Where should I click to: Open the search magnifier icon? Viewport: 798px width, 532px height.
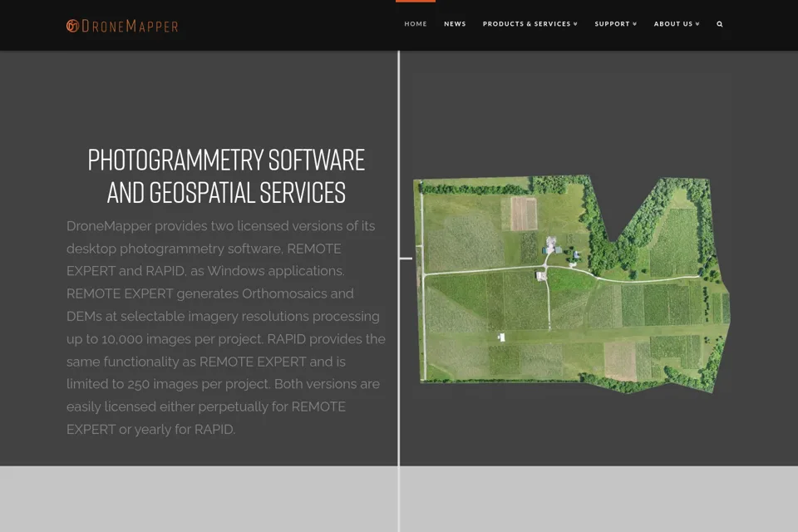(720, 24)
